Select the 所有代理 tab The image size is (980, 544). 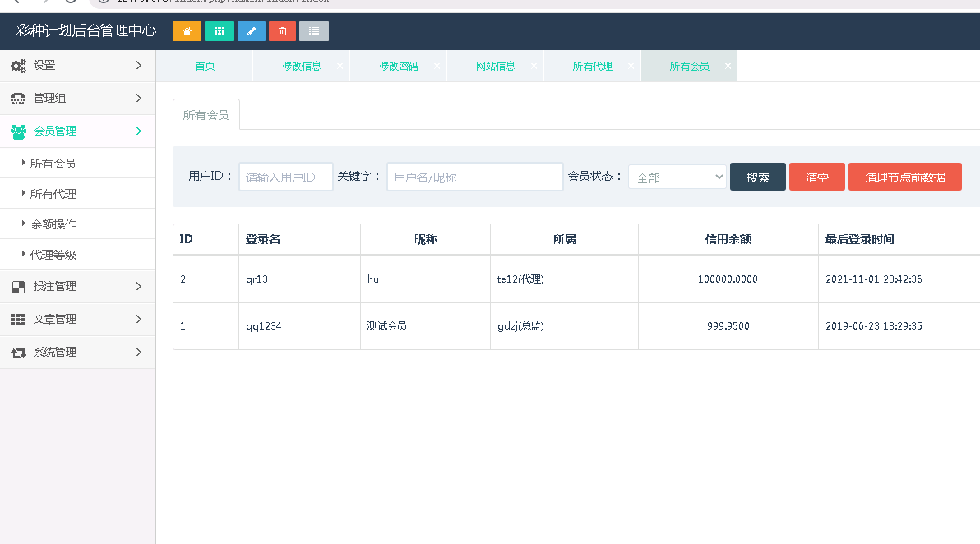point(594,66)
